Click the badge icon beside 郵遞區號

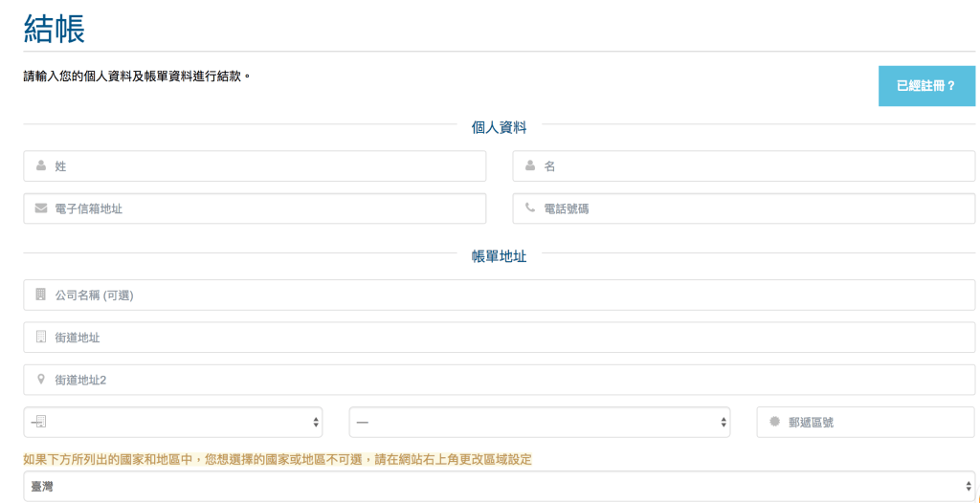(774, 422)
